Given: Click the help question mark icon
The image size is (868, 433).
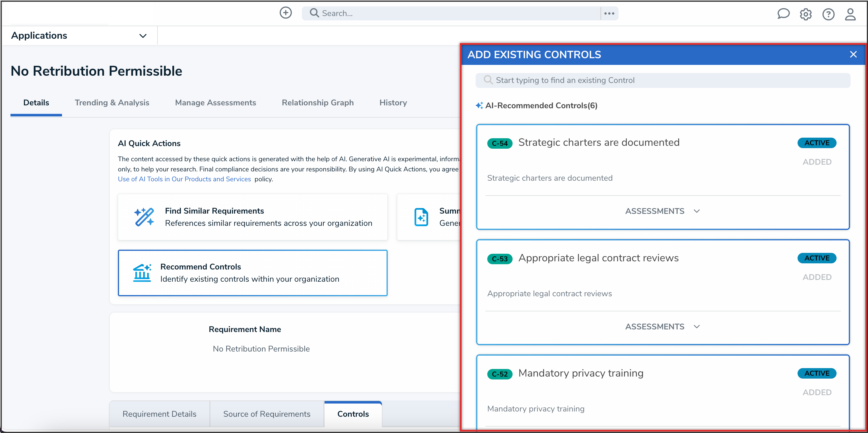Looking at the screenshot, I should pos(828,14).
